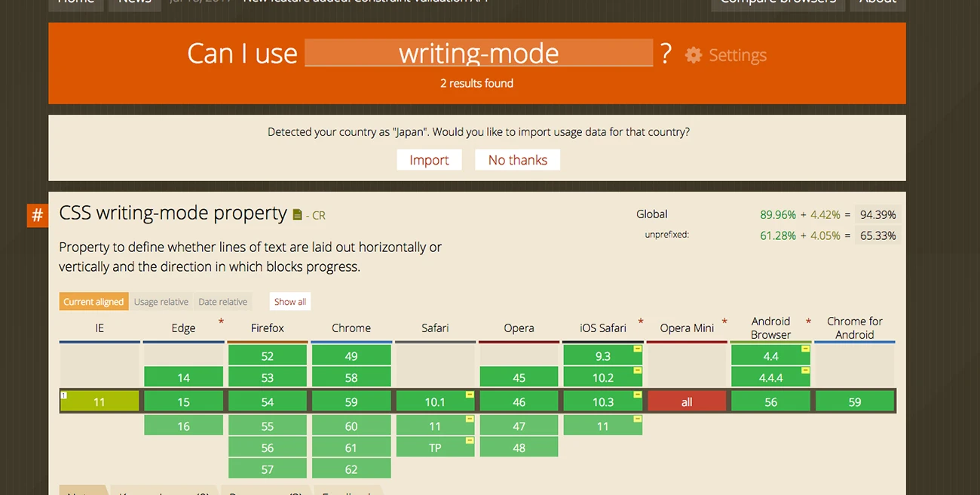Select the Firefox 52 cell

(x=268, y=356)
